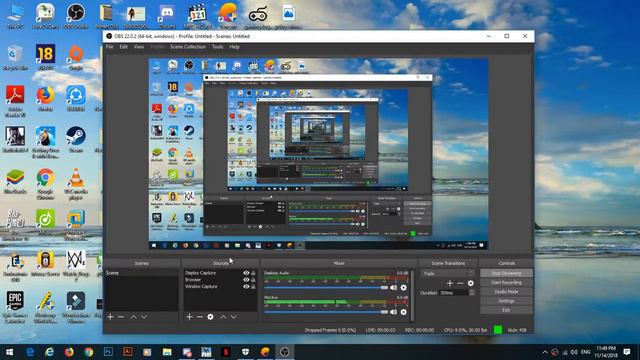640x360 pixels.
Task: Add a new scene with plus icon
Action: pyautogui.click(x=110, y=317)
